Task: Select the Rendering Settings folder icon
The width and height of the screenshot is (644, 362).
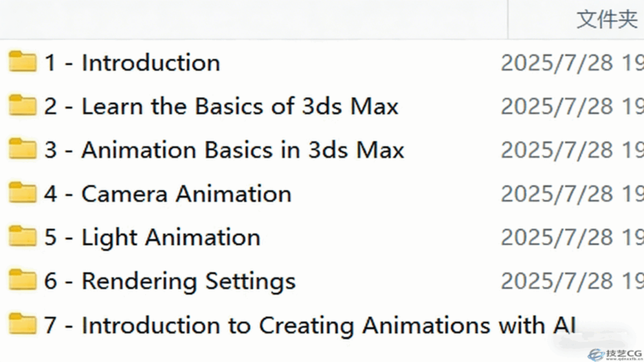Action: pyautogui.click(x=23, y=281)
